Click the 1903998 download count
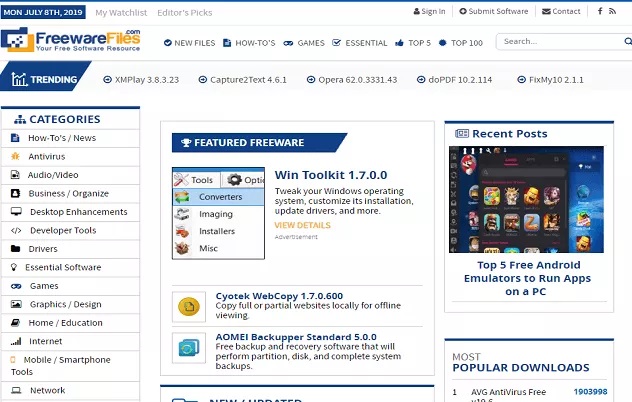 click(590, 392)
